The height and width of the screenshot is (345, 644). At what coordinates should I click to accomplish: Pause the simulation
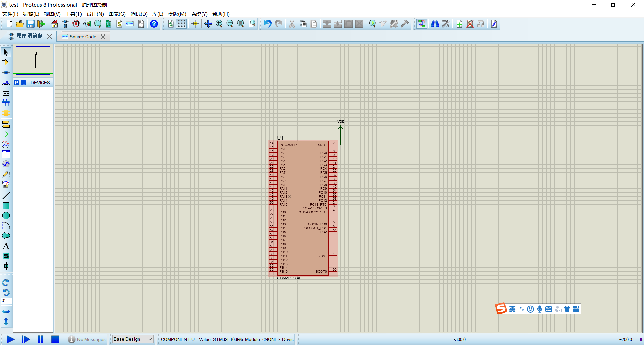click(x=41, y=339)
